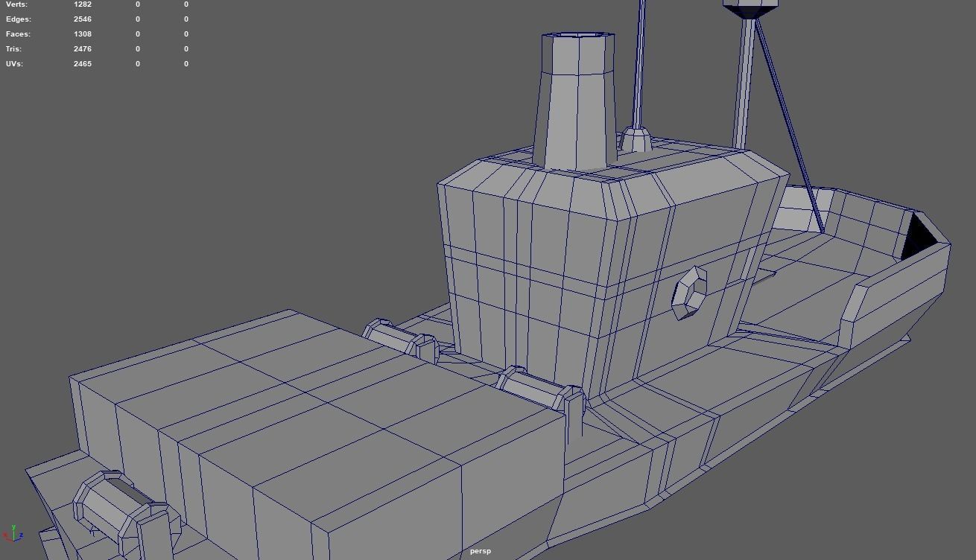Click the 'Faces:' heads-up display label
Viewport: 976px width, 560px height.
tap(18, 34)
